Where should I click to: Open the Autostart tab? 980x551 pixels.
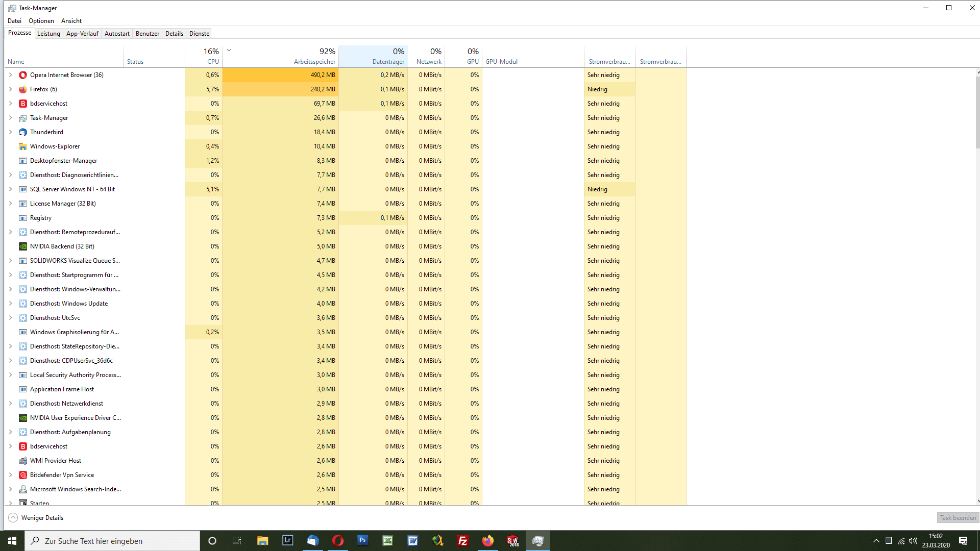point(117,34)
